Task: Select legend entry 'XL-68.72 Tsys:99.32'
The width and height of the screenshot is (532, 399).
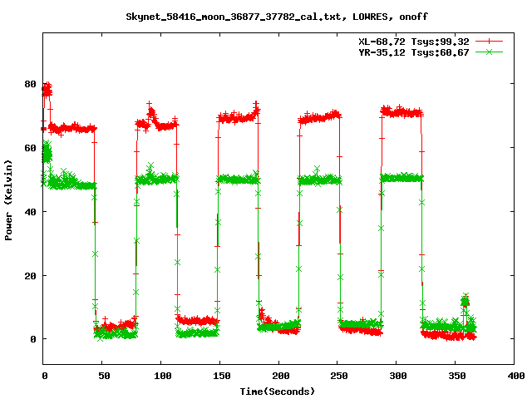Action: pos(414,42)
